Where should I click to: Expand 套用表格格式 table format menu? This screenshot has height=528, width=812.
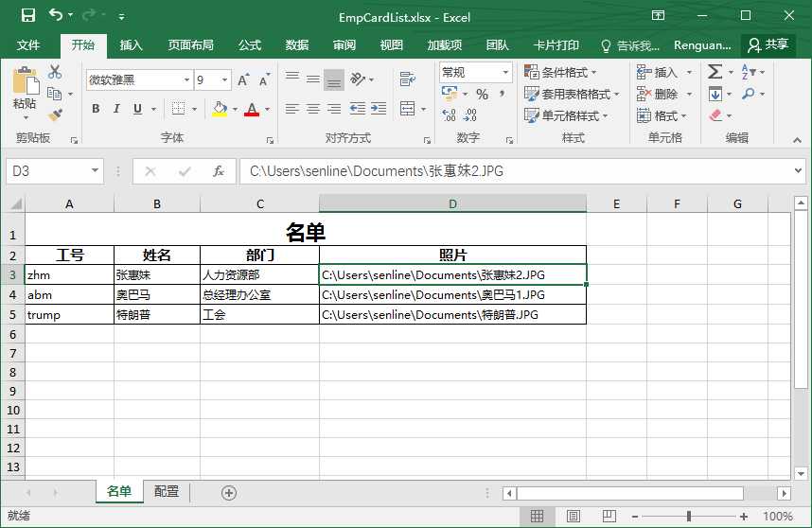tap(572, 94)
